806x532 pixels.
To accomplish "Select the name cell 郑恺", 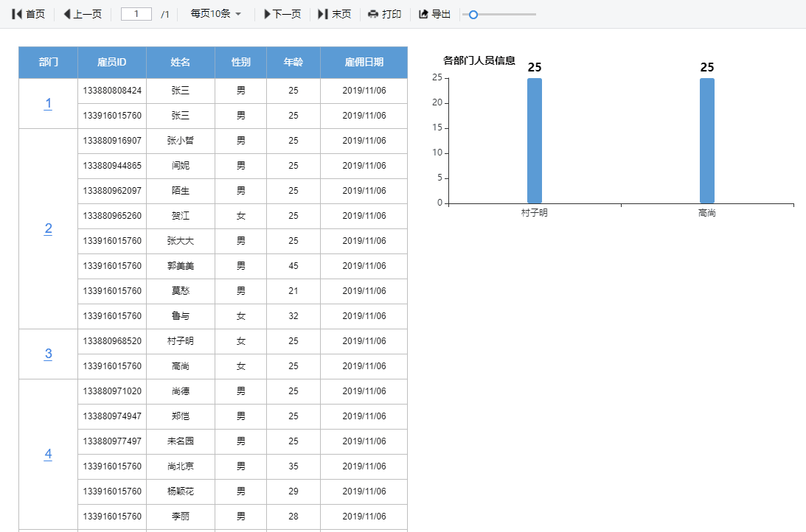I will click(x=181, y=416).
